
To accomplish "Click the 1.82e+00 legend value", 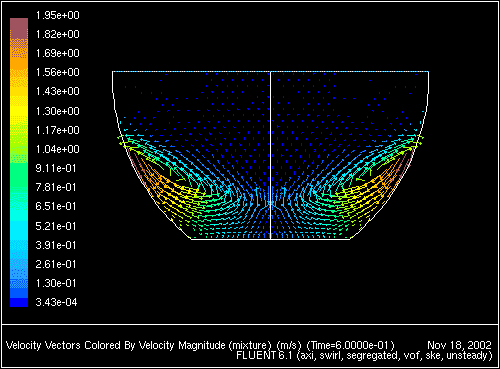I will [58, 34].
